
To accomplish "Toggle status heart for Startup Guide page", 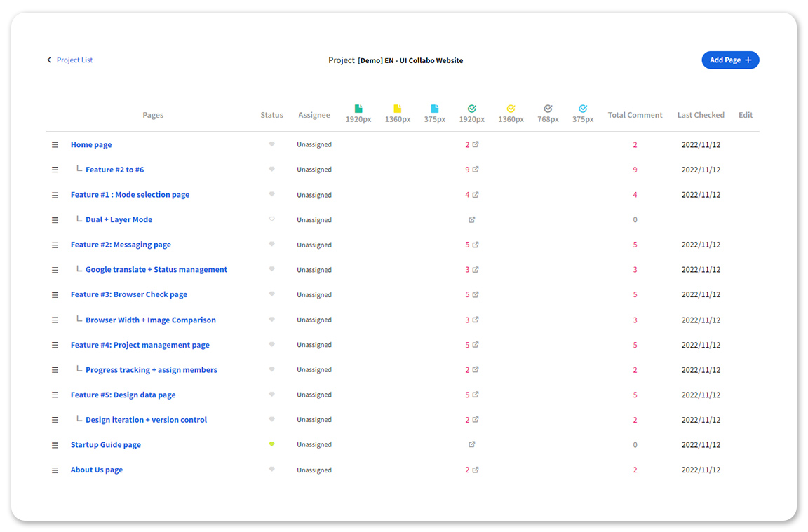I will tap(272, 444).
